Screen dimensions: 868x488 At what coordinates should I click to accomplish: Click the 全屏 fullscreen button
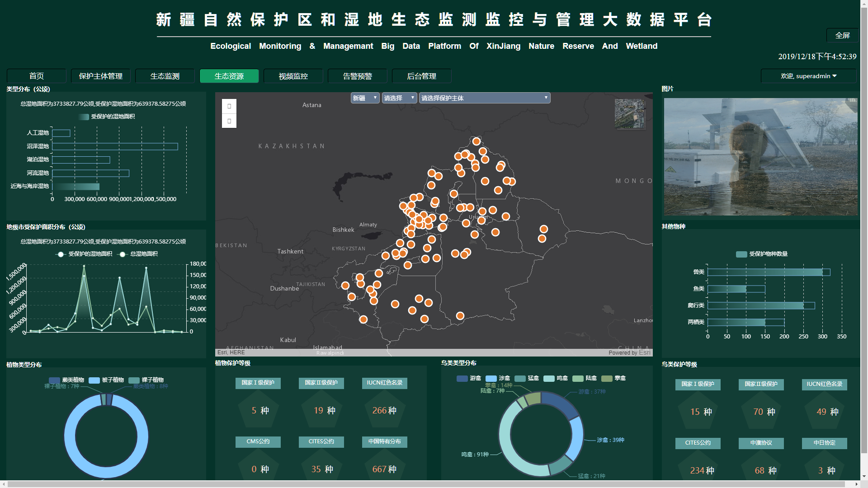843,35
